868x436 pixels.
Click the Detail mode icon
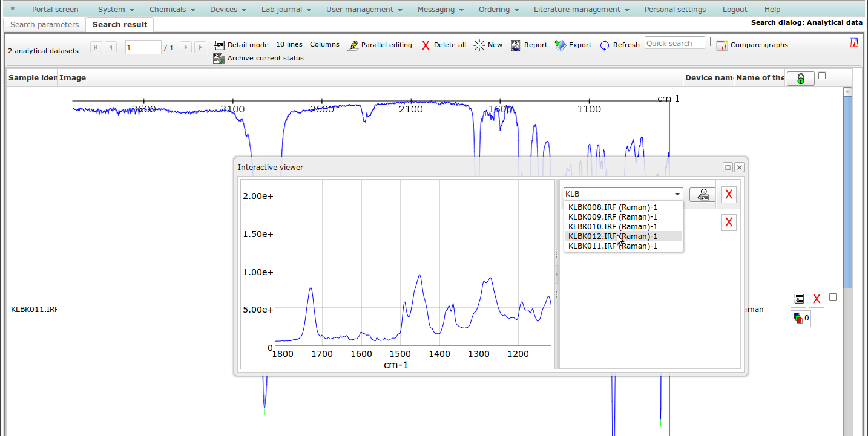(219, 45)
